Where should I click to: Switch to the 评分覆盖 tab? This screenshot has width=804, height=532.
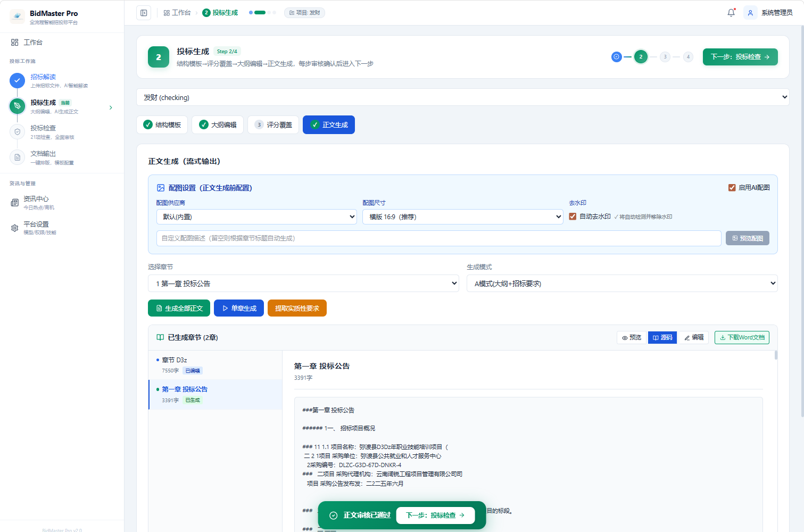[x=273, y=125]
